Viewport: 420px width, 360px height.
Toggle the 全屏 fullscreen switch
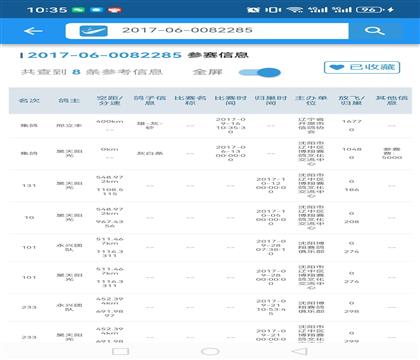[x=260, y=72]
